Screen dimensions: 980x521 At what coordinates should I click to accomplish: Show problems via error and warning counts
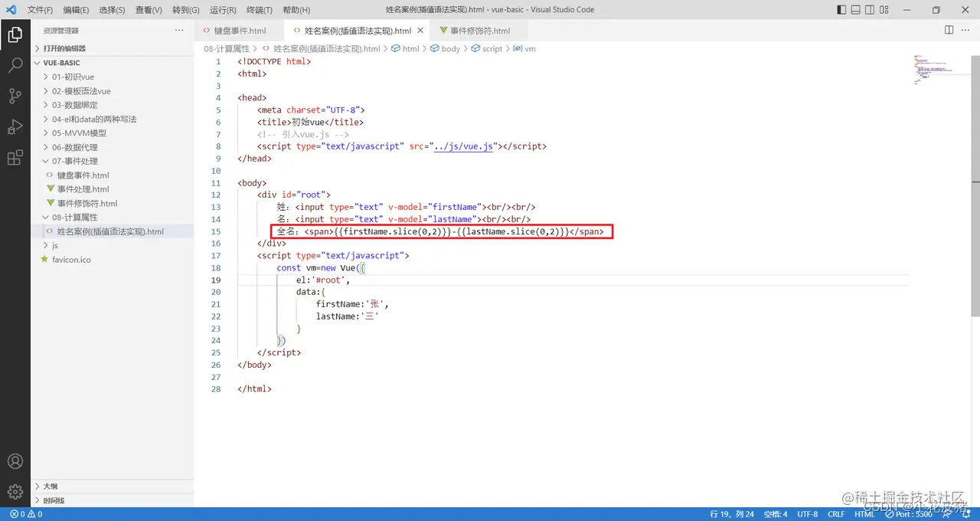click(27, 514)
